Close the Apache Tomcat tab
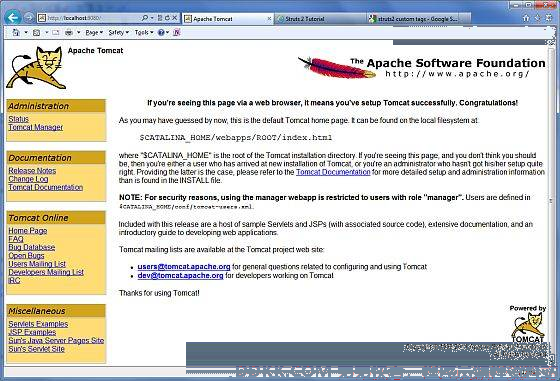Screen dimensions: 560x381 pos(269,19)
